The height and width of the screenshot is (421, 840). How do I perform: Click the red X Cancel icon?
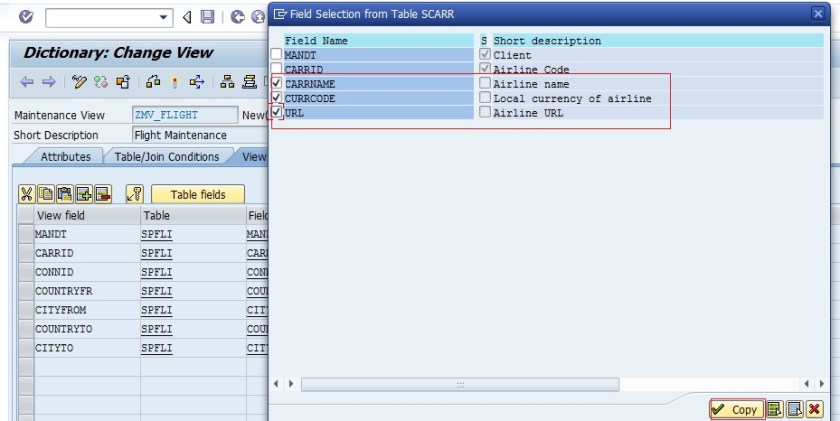(814, 410)
